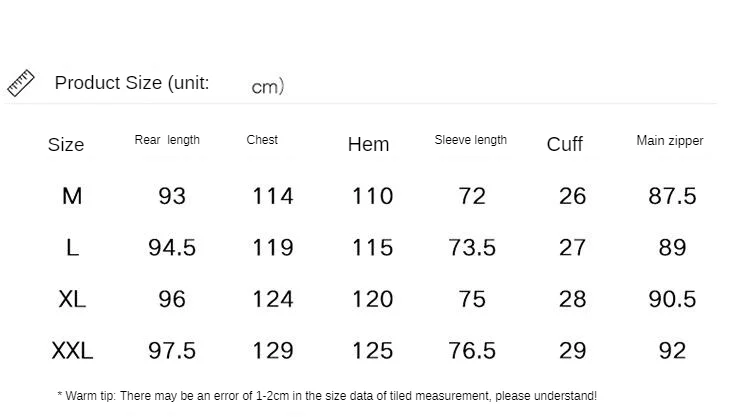
Task: Click the Cuff column header
Action: click(x=564, y=144)
